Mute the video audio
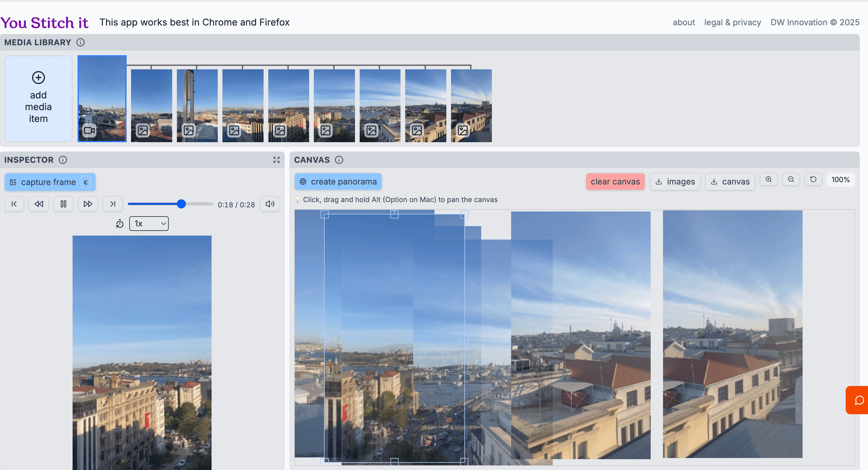The height and width of the screenshot is (470, 868). (270, 204)
